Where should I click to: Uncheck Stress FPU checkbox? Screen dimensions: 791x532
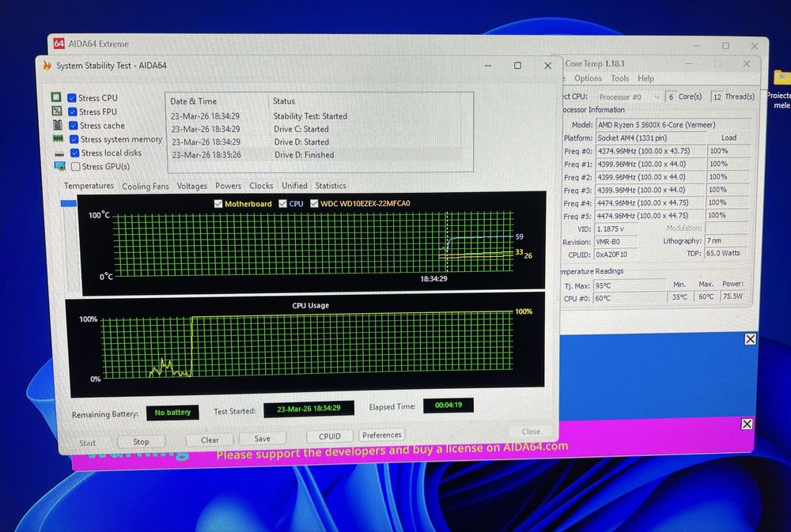tap(73, 111)
